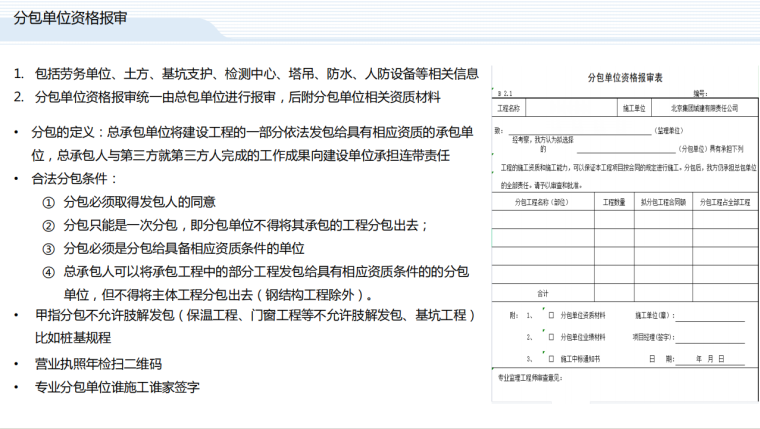Click the 分包工程名称（部位） column header
This screenshot has height=429, width=760.
click(543, 202)
